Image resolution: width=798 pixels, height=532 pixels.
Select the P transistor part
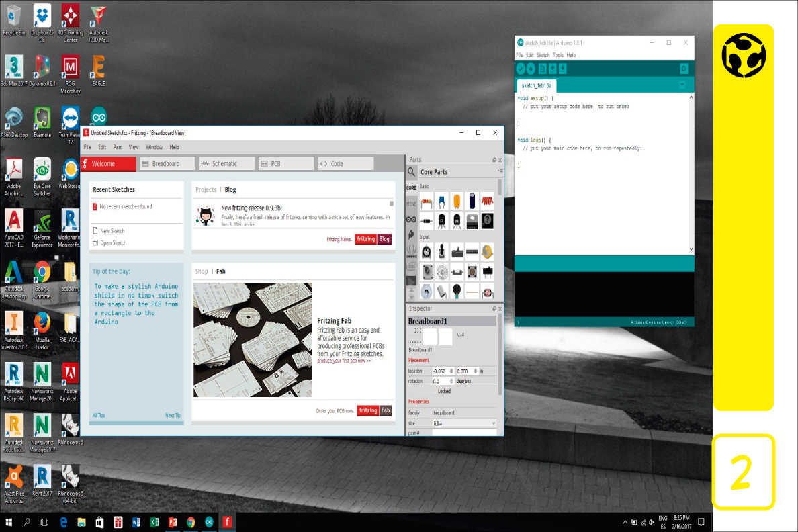pos(442,222)
